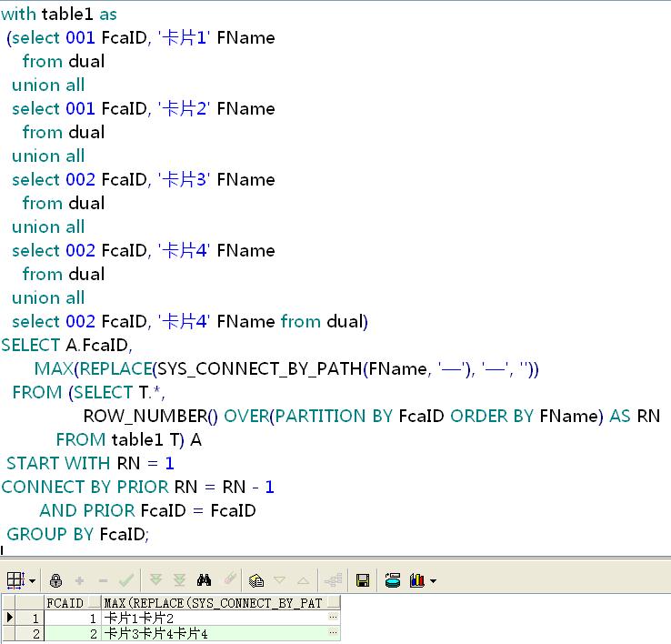The image size is (671, 644).
Task: Click the insert record plus icon
Action: tap(79, 580)
